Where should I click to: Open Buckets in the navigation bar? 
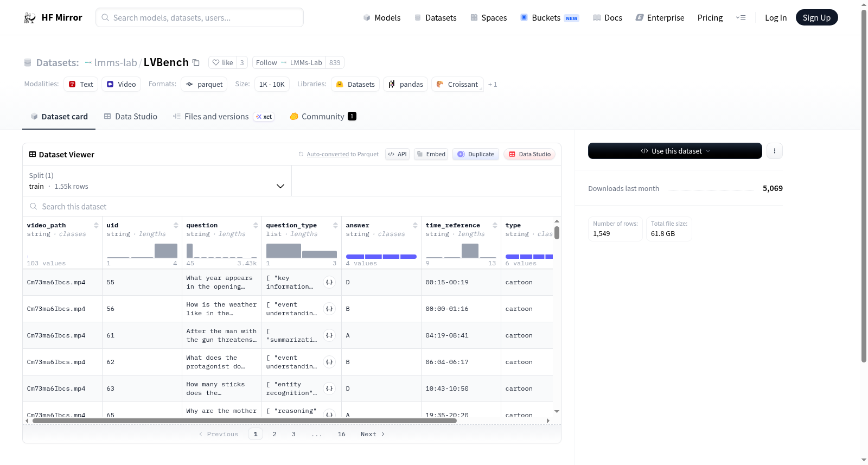[550, 17]
